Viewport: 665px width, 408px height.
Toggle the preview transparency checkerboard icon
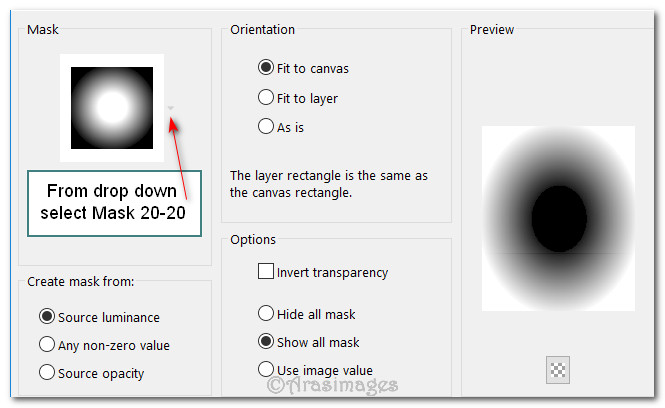(558, 370)
